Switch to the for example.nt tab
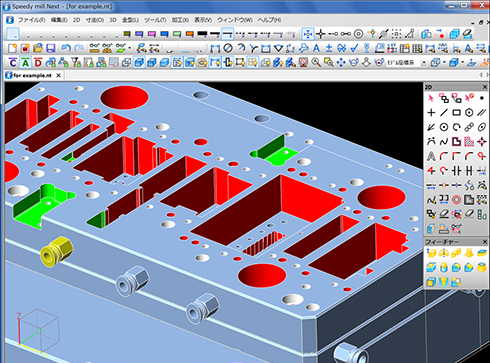 coord(32,75)
